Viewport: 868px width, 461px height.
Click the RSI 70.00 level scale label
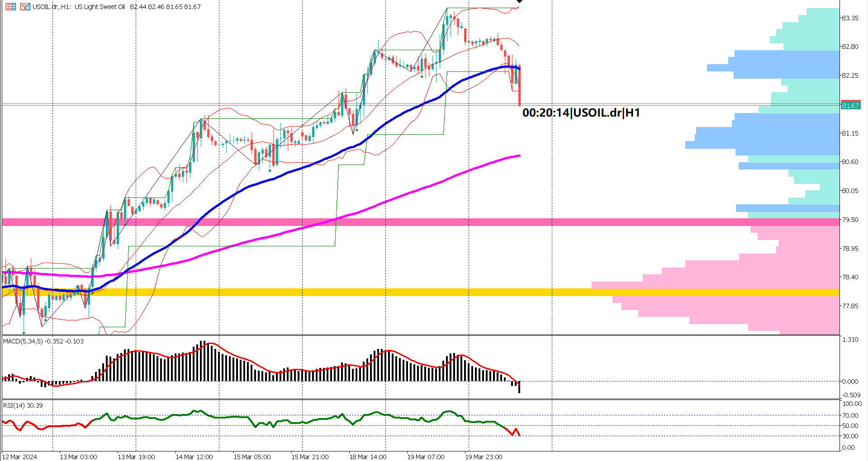pyautogui.click(x=850, y=415)
